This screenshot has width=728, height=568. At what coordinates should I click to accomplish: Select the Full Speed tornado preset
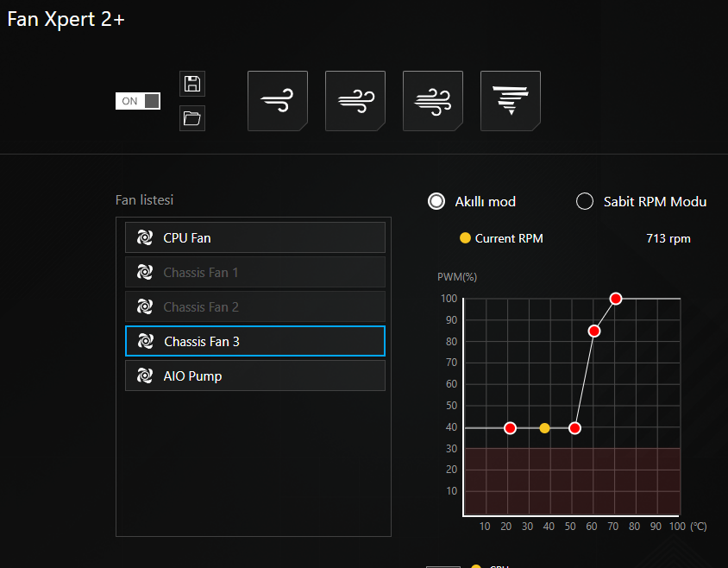coord(511,101)
